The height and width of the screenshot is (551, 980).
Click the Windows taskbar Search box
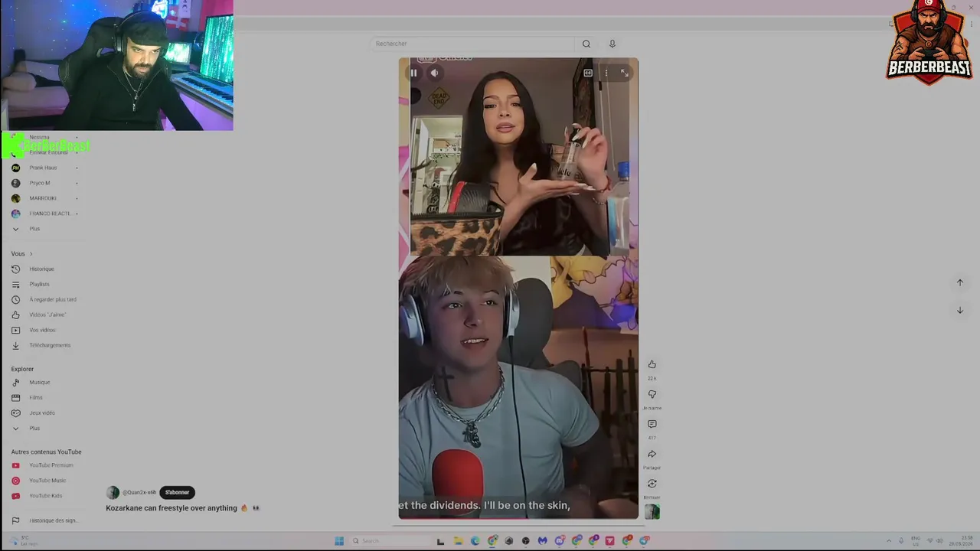[x=390, y=541]
